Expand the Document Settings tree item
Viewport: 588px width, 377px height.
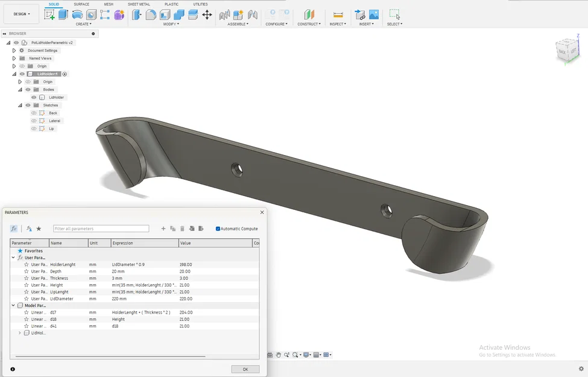[x=14, y=51]
